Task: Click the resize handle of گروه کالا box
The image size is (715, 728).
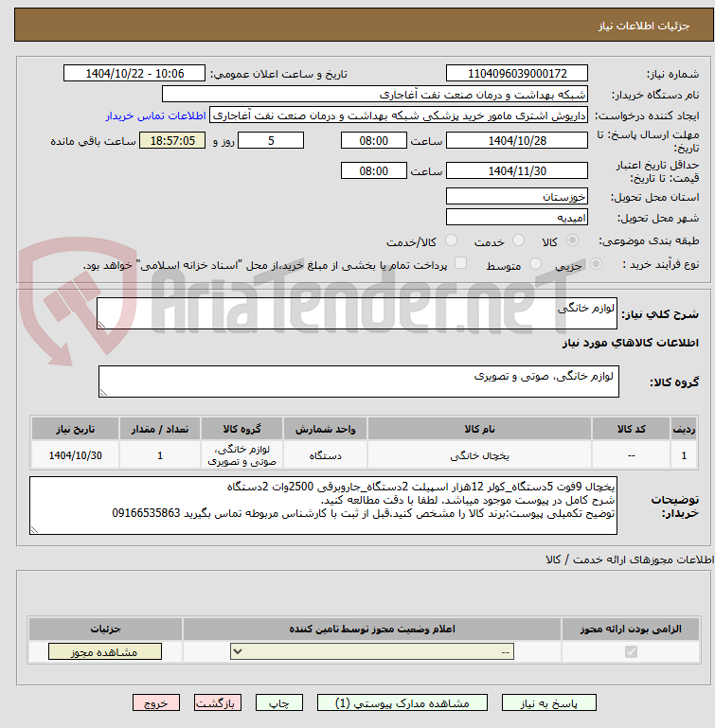Action: coord(103,393)
